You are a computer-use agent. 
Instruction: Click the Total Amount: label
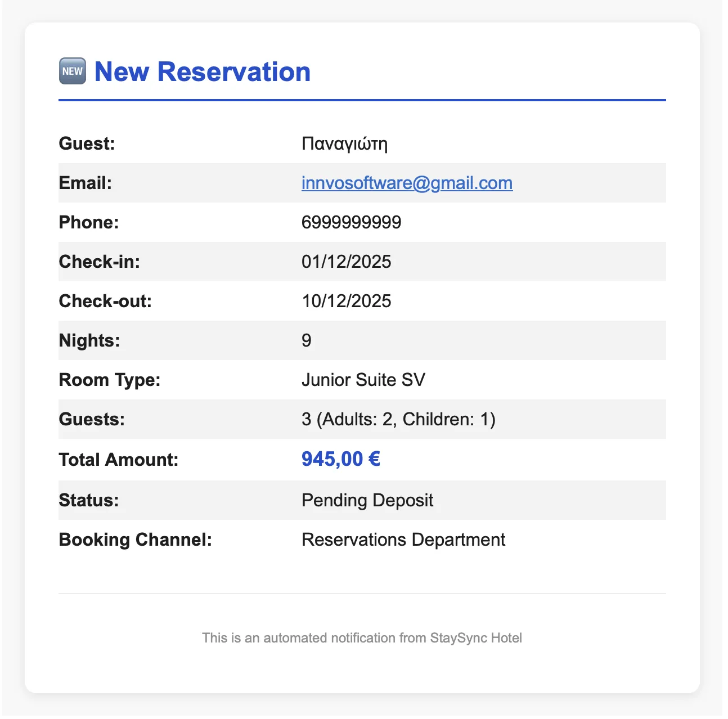point(118,460)
